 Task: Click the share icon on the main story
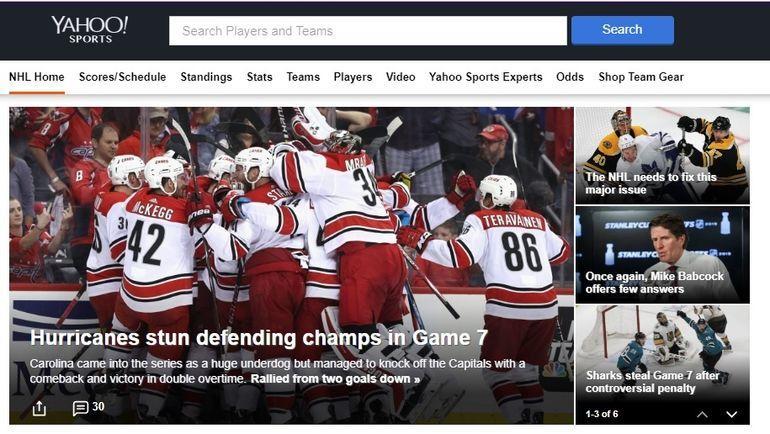pyautogui.click(x=39, y=408)
